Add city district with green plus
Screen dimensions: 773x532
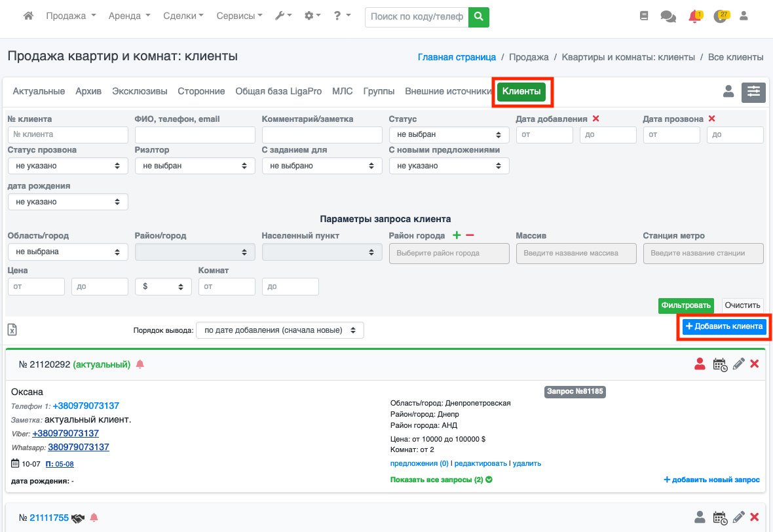pyautogui.click(x=457, y=235)
